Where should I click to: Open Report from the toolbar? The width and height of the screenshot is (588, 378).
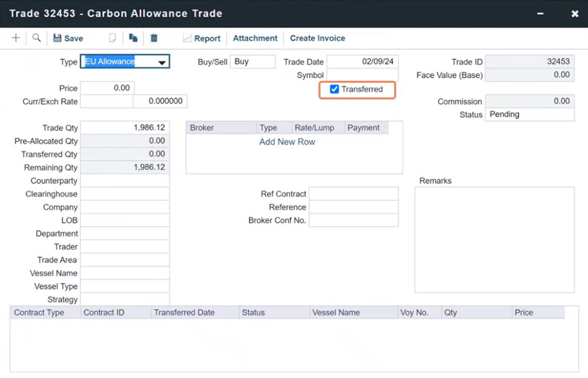201,38
